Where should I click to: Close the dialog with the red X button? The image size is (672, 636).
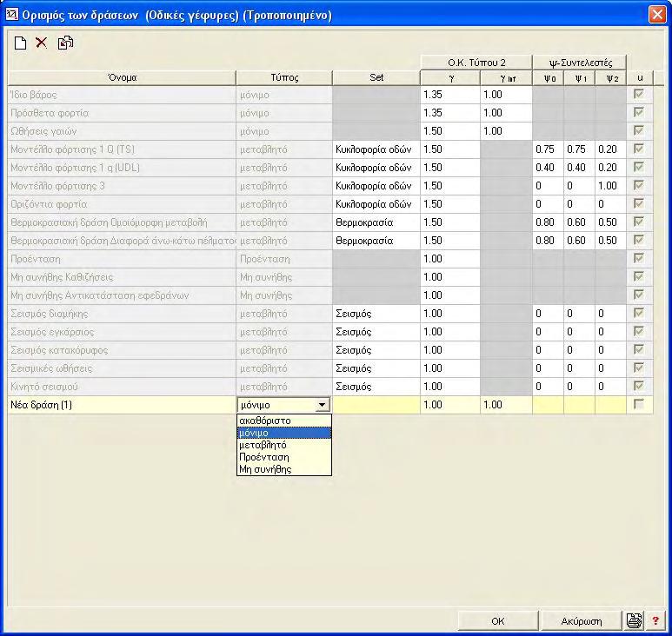(657, 15)
